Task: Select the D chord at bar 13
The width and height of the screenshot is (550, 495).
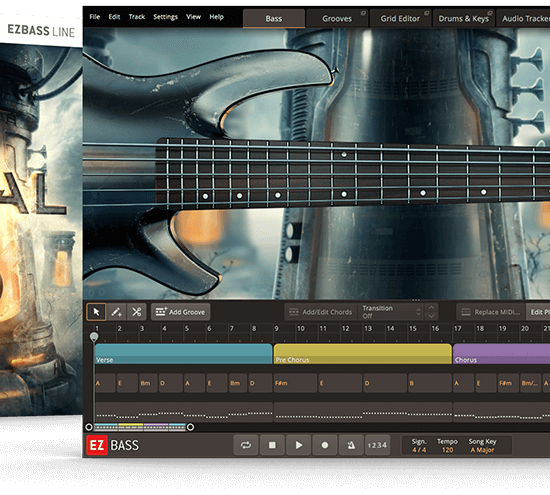Action: pyautogui.click(x=385, y=383)
